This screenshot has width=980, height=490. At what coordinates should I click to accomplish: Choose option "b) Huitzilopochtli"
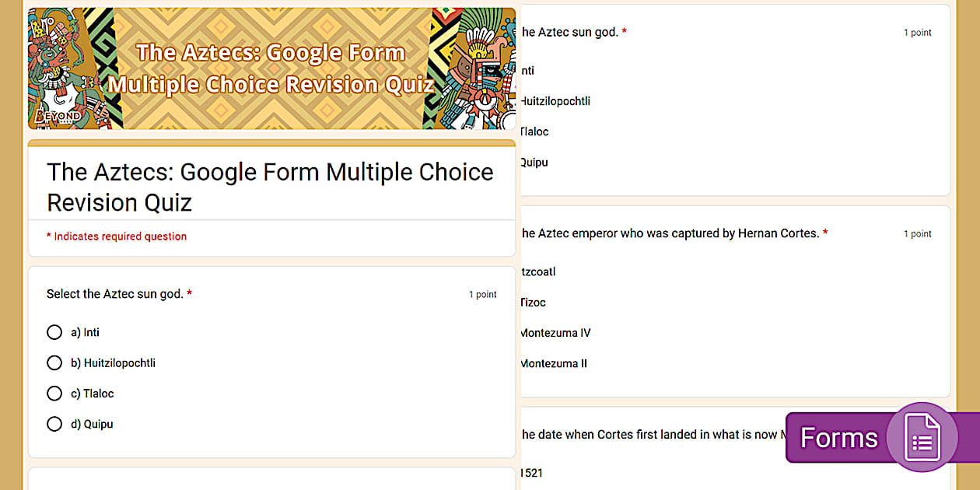pyautogui.click(x=54, y=362)
